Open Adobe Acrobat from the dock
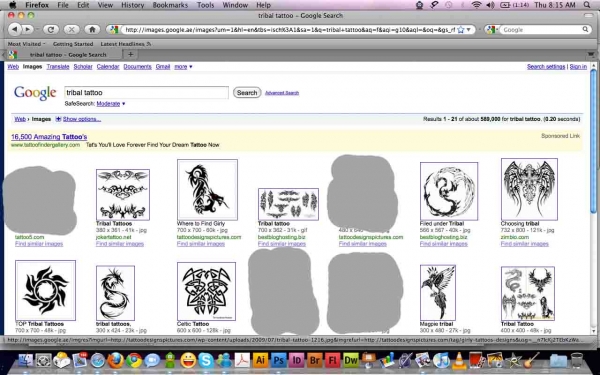The image size is (600, 375). 242,360
